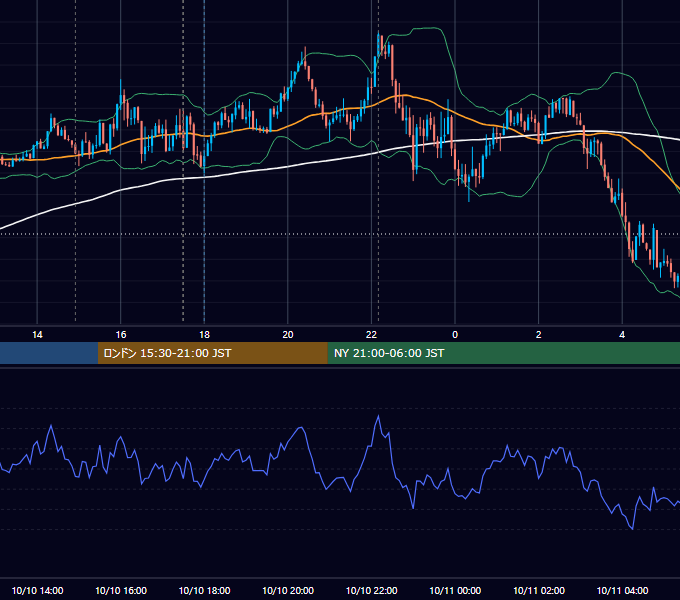Click the 10/10 16:00 date label
Image resolution: width=680 pixels, height=600 pixels.
(121, 590)
